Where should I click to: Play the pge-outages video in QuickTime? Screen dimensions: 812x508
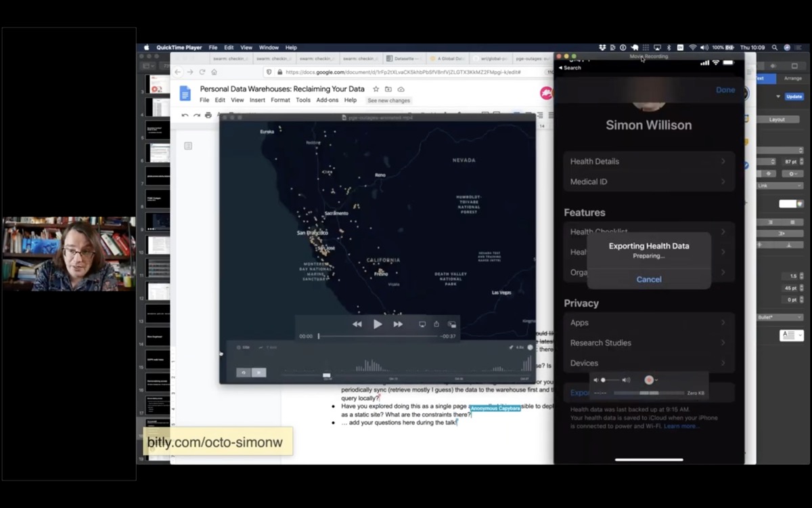(378, 324)
